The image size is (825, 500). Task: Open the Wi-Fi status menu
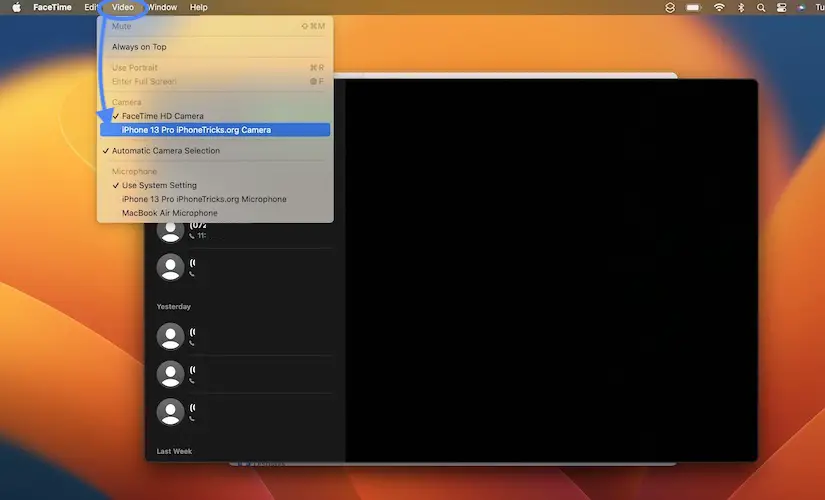[719, 7]
